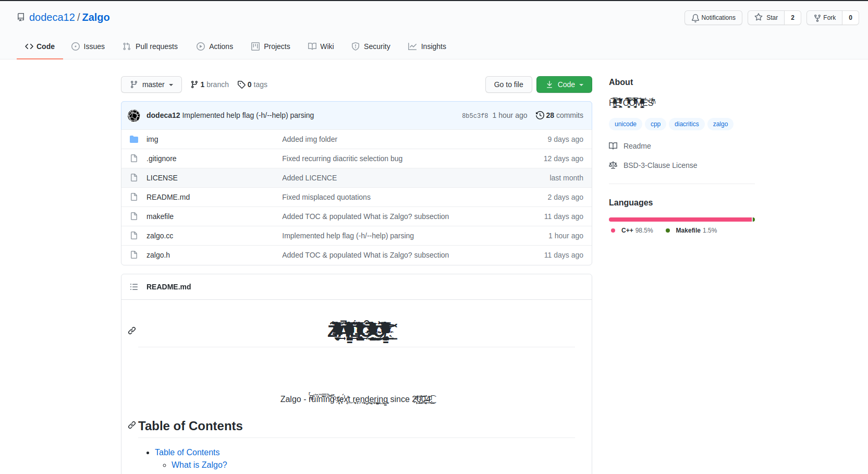Screen dimensions: 868x474
Task: Open the 'Added LICENCE' commit message
Action: [x=309, y=178]
